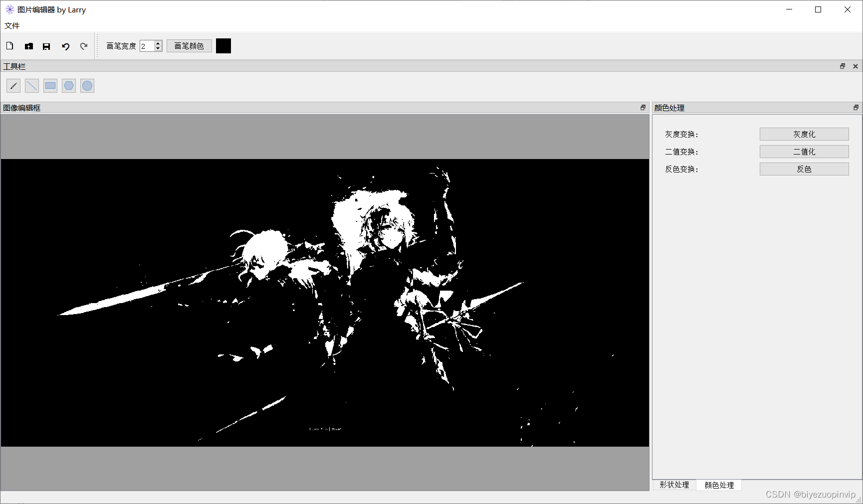Open the 文件 menu
Screen dimensions: 863x504
pyautogui.click(x=12, y=25)
